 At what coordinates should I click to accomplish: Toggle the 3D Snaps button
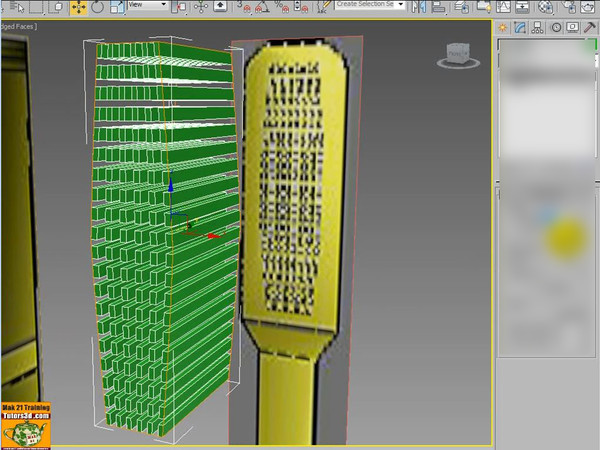point(244,7)
